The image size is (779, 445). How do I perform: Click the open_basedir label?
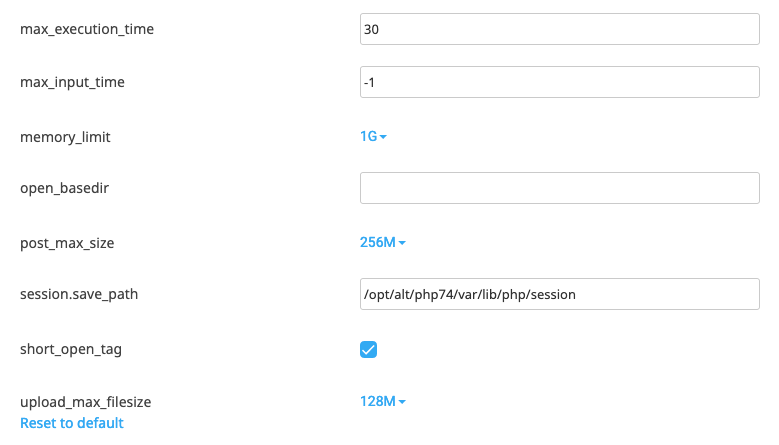click(x=64, y=188)
